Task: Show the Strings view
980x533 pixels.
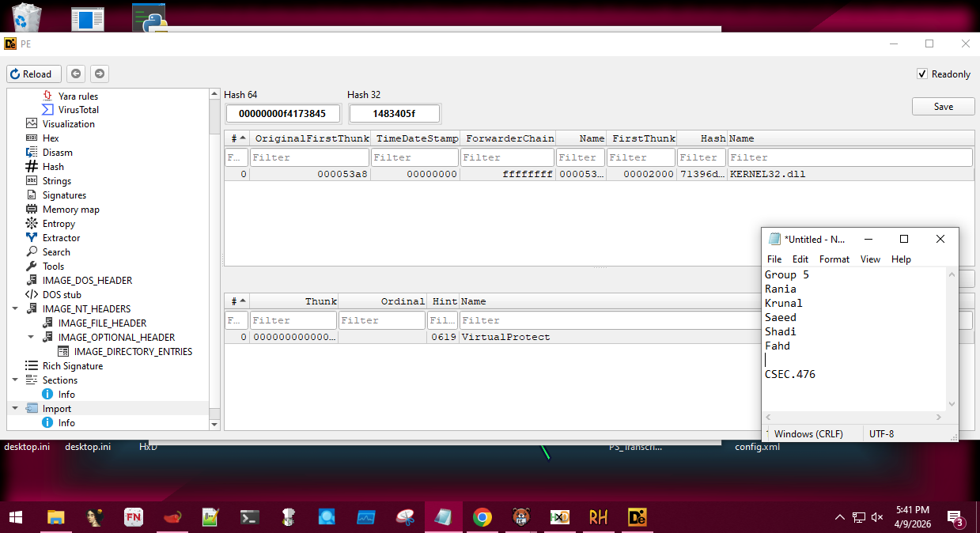Action: [x=56, y=181]
